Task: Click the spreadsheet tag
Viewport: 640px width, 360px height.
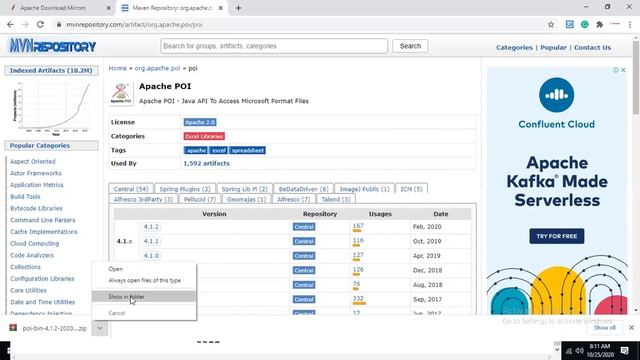Action: (247, 151)
